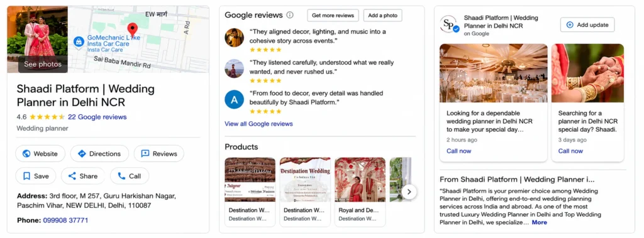Open the 22 Google reviews link
This screenshot has height=238, width=644.
coord(97,117)
